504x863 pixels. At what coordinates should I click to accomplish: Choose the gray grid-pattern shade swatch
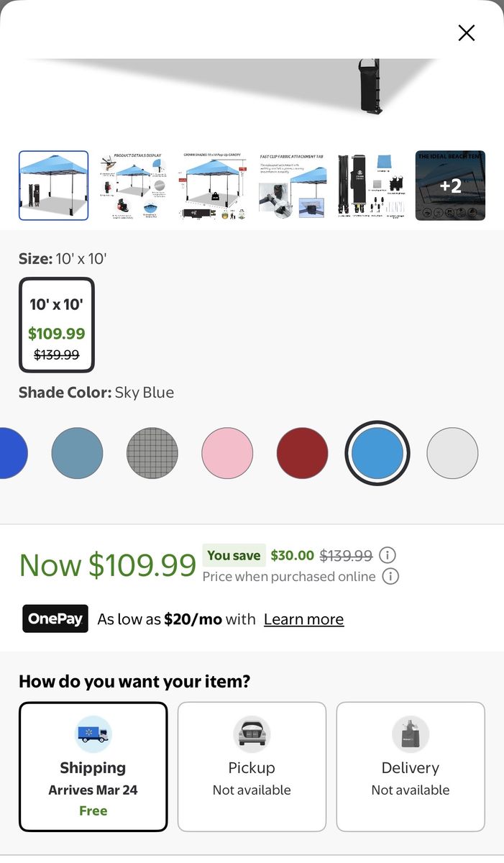pyautogui.click(x=152, y=453)
